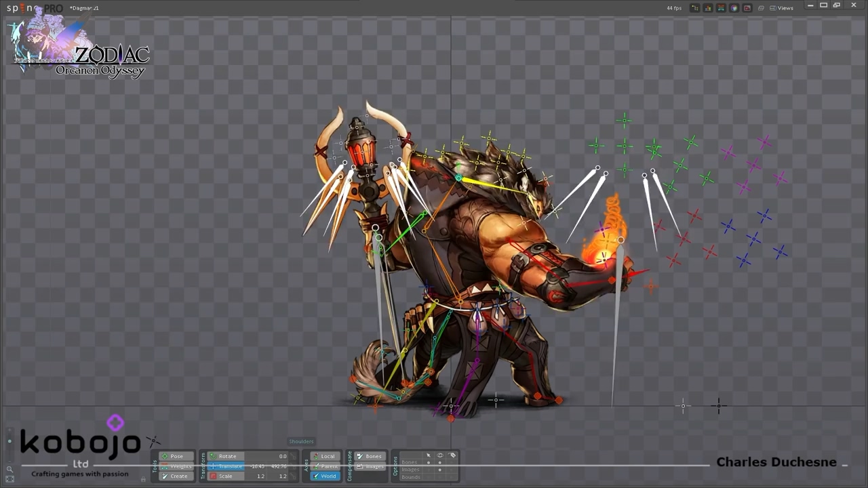Screen dimensions: 868x488
Task: Toggle Images visibility dot in Options
Action: tap(439, 470)
